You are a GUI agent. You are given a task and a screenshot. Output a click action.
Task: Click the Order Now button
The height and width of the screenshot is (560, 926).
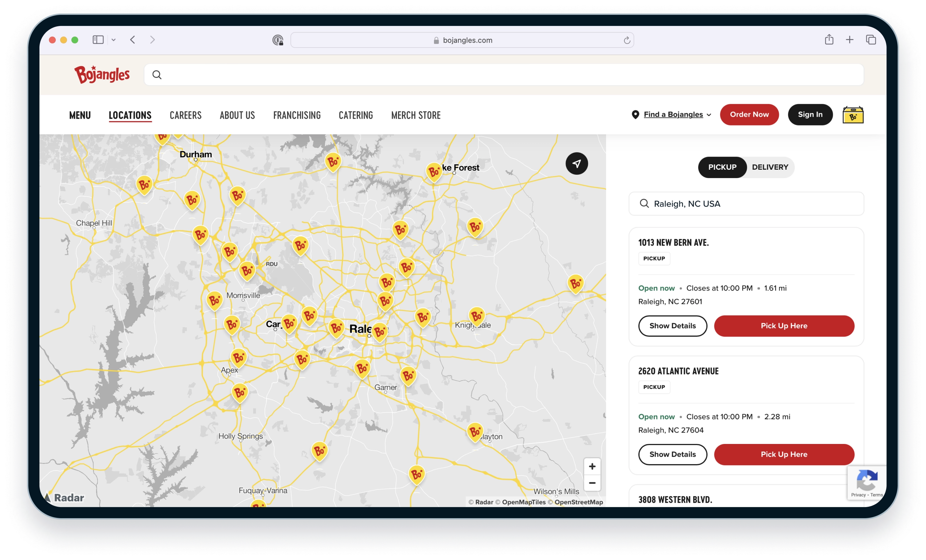pos(749,115)
